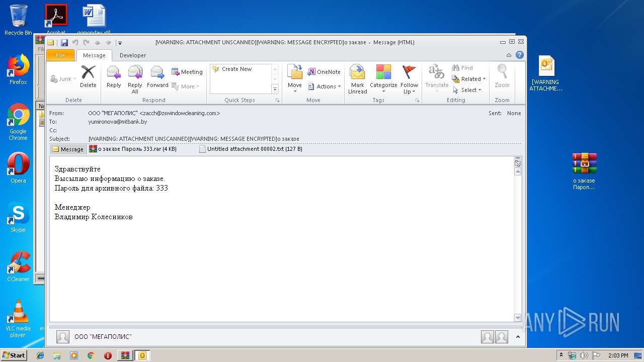Click the volume speaker tray icon
The width and height of the screenshot is (644, 362).
[584, 355]
